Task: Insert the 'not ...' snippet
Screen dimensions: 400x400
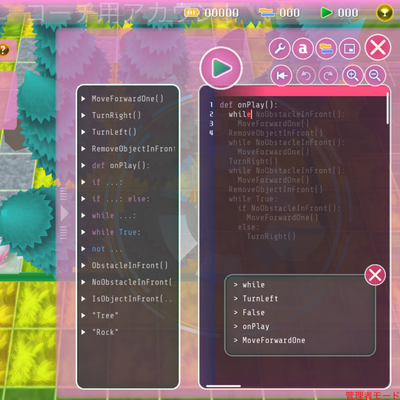Action: click(x=107, y=249)
